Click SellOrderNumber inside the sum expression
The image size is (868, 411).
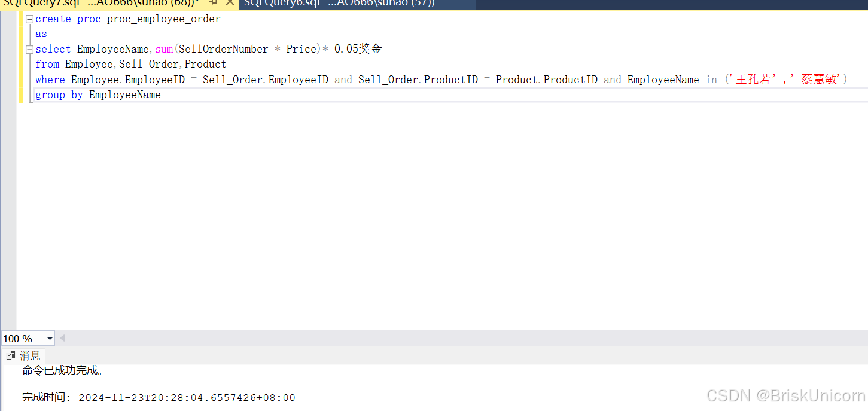(x=224, y=50)
